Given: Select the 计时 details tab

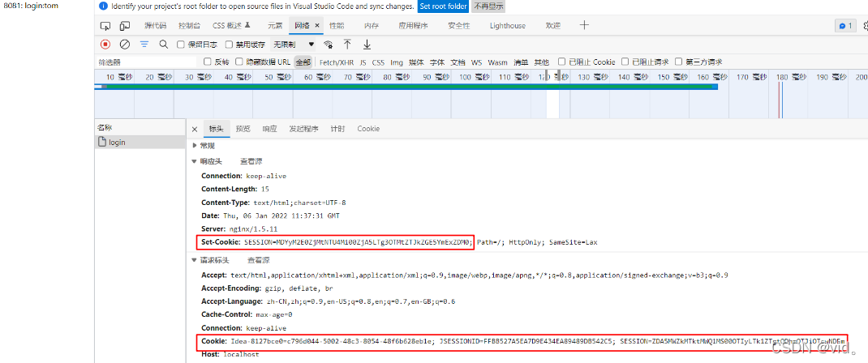Looking at the screenshot, I should [337, 130].
